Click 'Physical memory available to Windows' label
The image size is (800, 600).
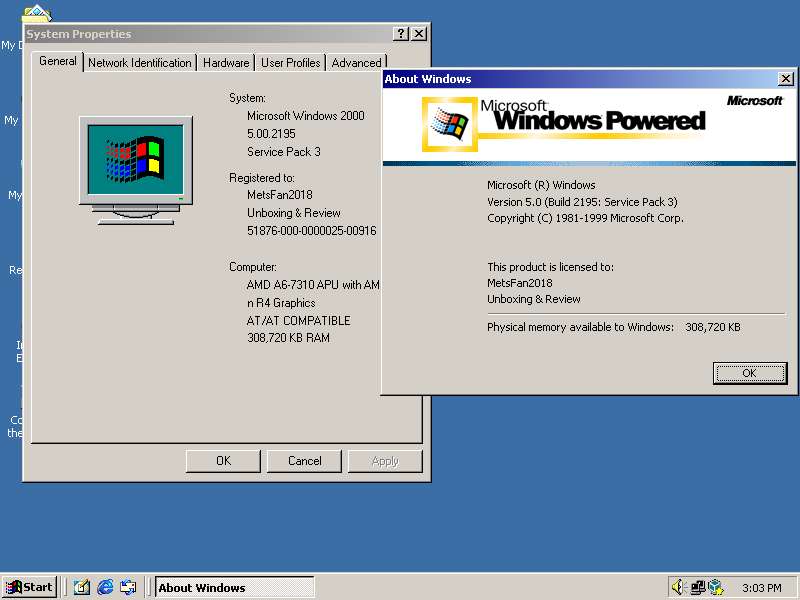coord(580,327)
